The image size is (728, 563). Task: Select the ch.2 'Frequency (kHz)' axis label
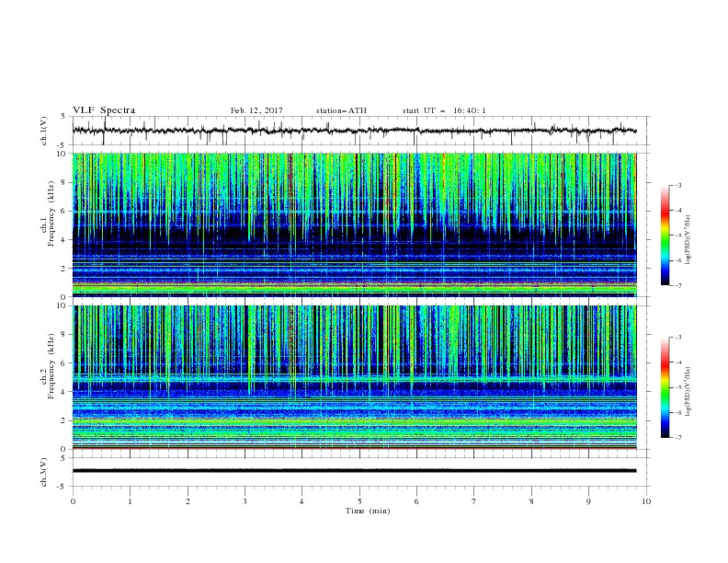[51, 366]
